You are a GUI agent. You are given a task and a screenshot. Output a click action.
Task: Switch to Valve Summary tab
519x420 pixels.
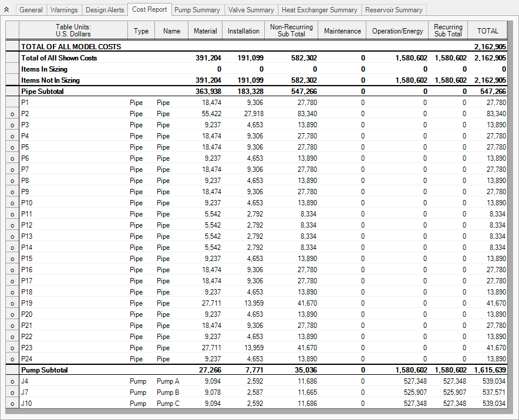coord(251,10)
